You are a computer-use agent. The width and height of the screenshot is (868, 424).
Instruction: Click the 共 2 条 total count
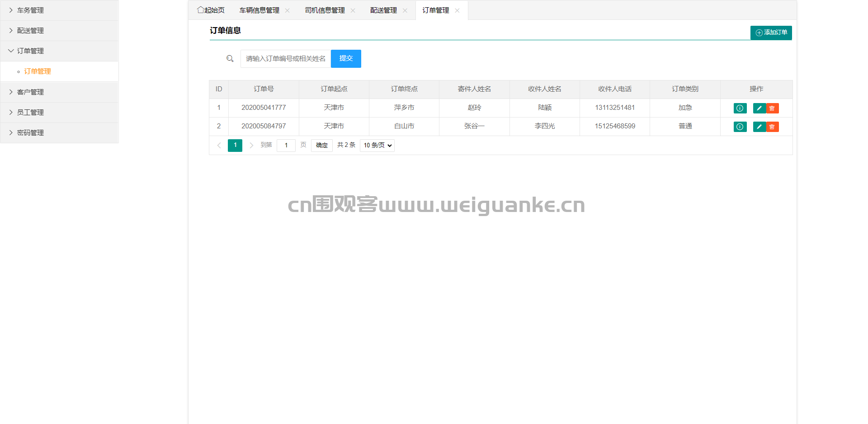tap(346, 145)
